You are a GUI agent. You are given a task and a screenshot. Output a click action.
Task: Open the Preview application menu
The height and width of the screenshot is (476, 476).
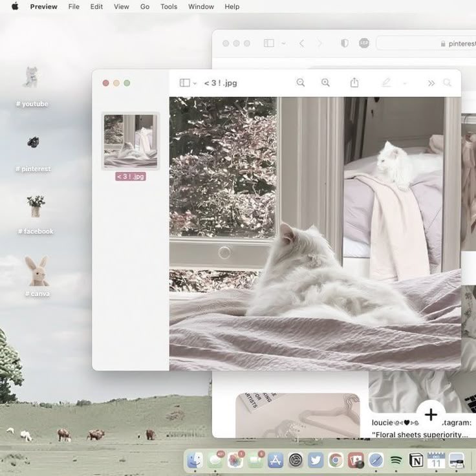point(44,6)
